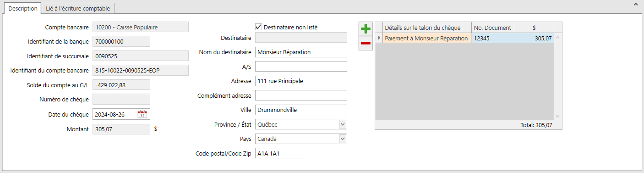Switch to the Description tab
Image resolution: width=644 pixels, height=173 pixels.
[x=23, y=8]
